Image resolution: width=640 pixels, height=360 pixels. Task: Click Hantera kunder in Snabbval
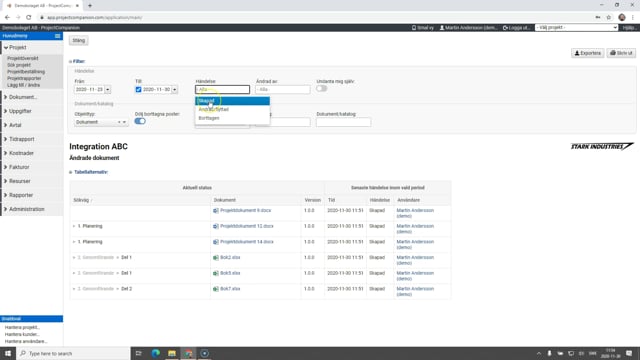pyautogui.click(x=22, y=334)
